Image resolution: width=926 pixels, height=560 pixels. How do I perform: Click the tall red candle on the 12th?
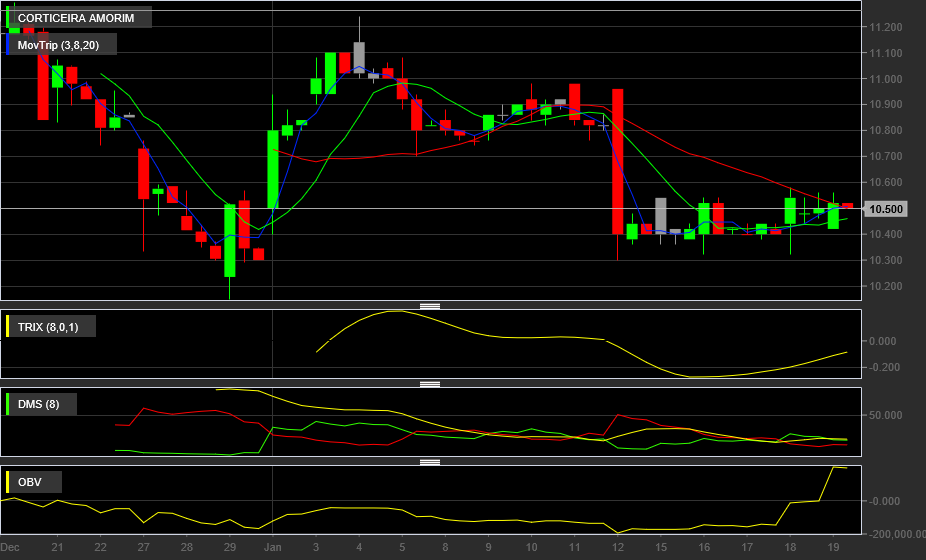(618, 161)
